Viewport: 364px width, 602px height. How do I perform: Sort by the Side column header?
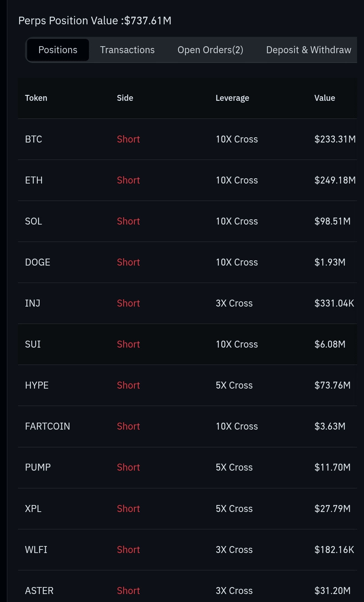click(x=125, y=98)
